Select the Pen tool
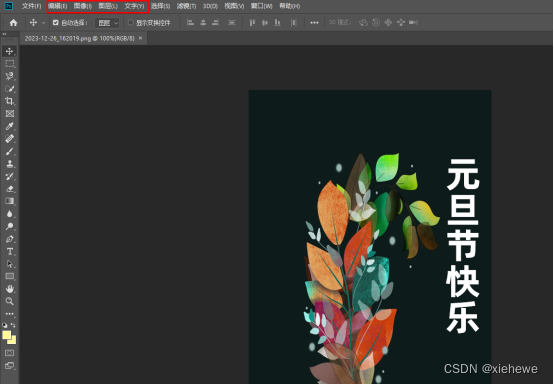Screen dimensions: 554x384 pyautogui.click(x=10, y=239)
